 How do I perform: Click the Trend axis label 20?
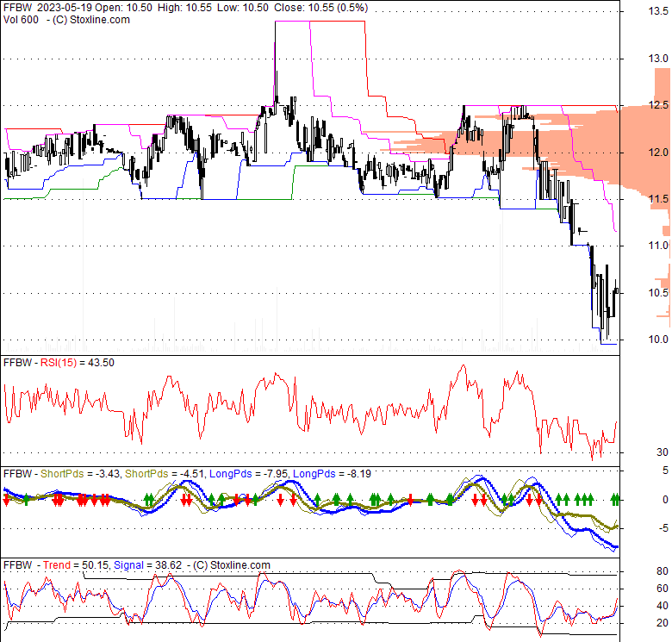click(663, 623)
